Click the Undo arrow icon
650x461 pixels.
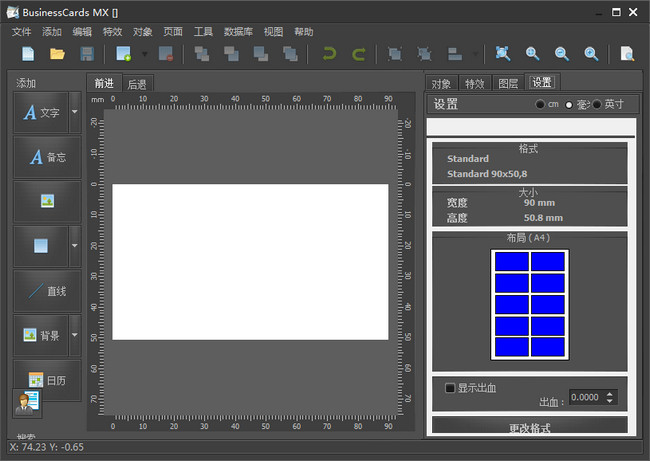pyautogui.click(x=328, y=54)
